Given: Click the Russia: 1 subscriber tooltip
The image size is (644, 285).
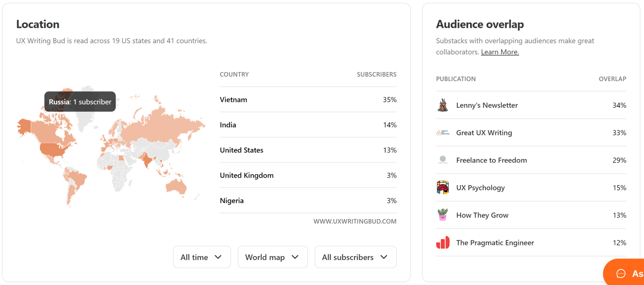Looking at the screenshot, I should tap(80, 102).
